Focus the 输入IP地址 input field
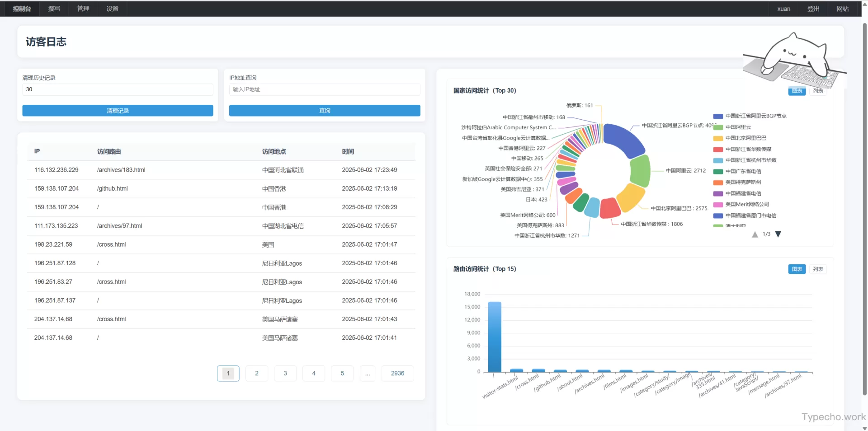 pos(324,89)
